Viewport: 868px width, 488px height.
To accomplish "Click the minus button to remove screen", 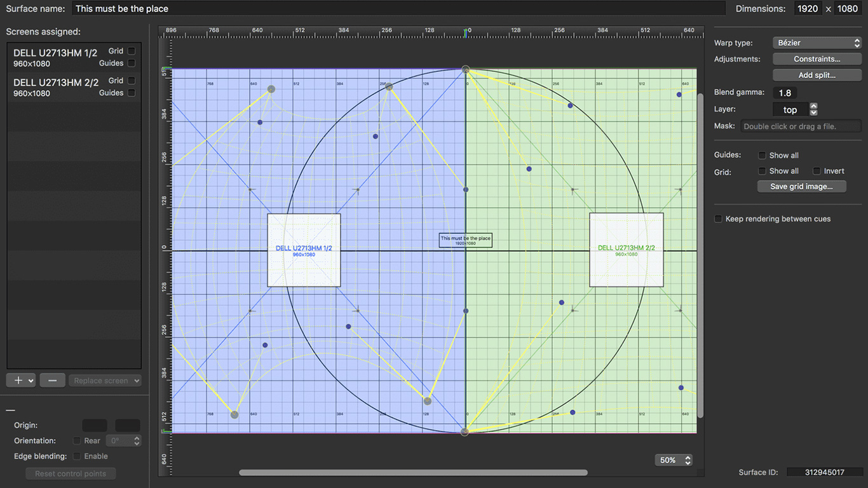I will point(52,381).
